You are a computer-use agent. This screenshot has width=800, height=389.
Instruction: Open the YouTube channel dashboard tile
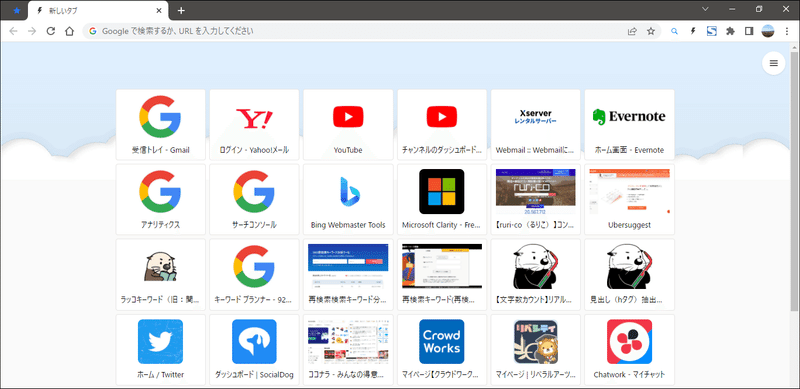tap(442, 125)
